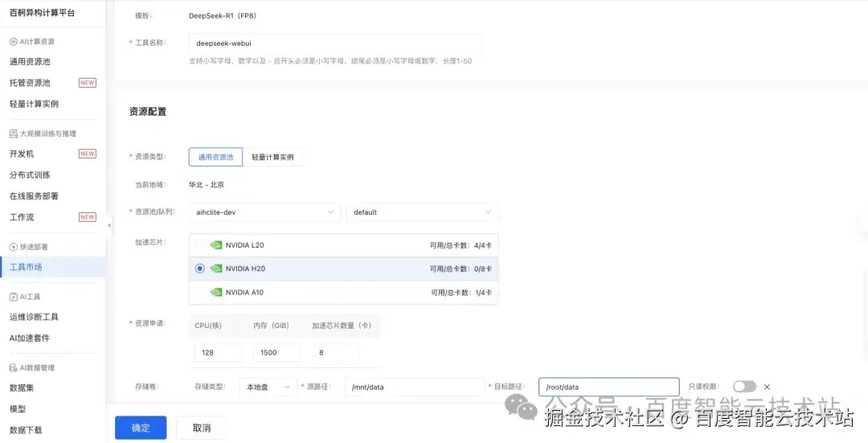
Task: Click the 资源配置 section heading
Action: coord(148,111)
